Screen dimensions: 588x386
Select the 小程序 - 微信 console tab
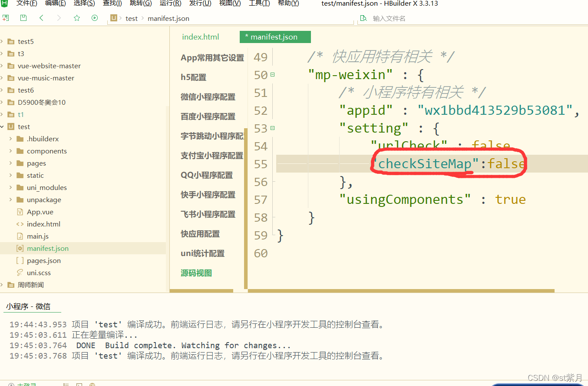point(28,306)
